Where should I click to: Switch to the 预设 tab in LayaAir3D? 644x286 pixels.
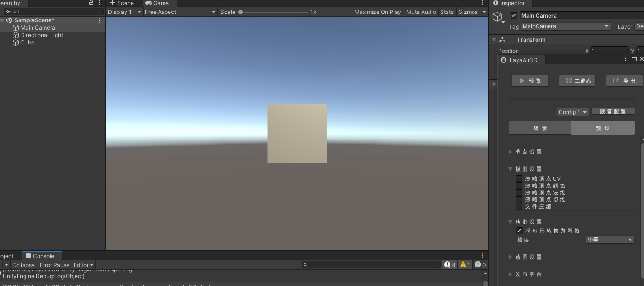pos(603,128)
